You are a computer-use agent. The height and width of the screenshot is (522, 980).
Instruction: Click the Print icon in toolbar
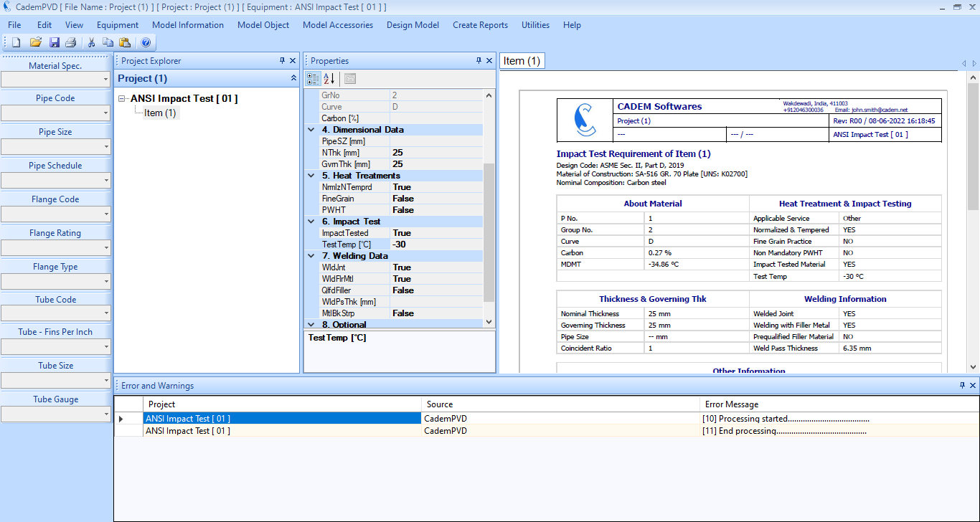pyautogui.click(x=71, y=43)
